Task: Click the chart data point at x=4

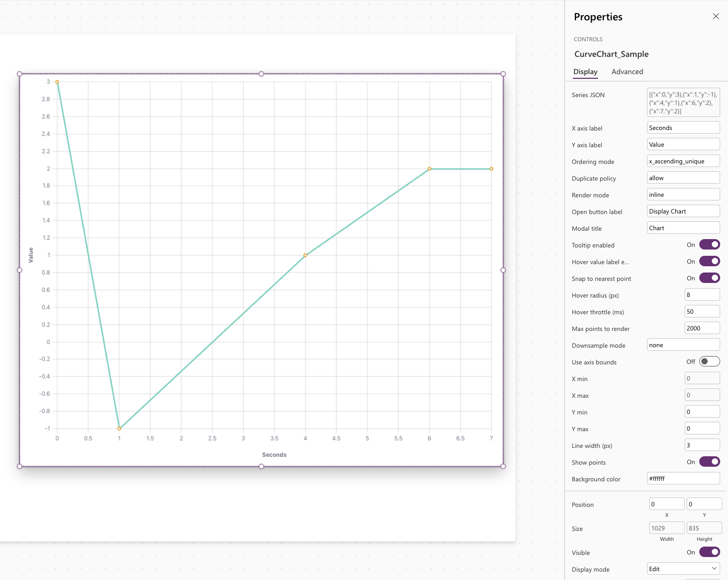Action: tap(306, 255)
